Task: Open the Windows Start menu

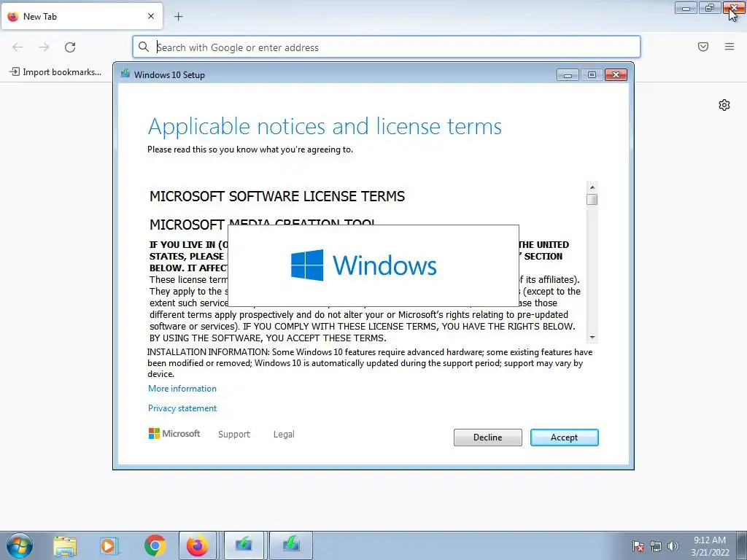Action: (x=20, y=545)
